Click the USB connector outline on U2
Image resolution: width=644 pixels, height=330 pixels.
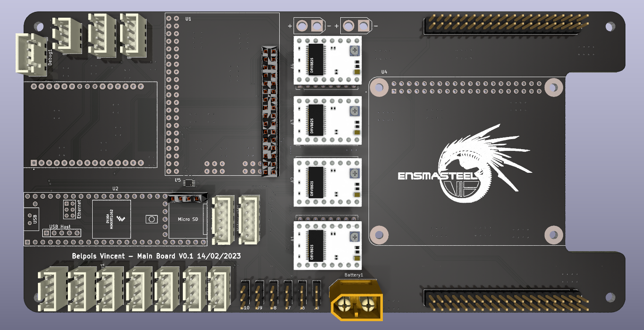pos(32,219)
